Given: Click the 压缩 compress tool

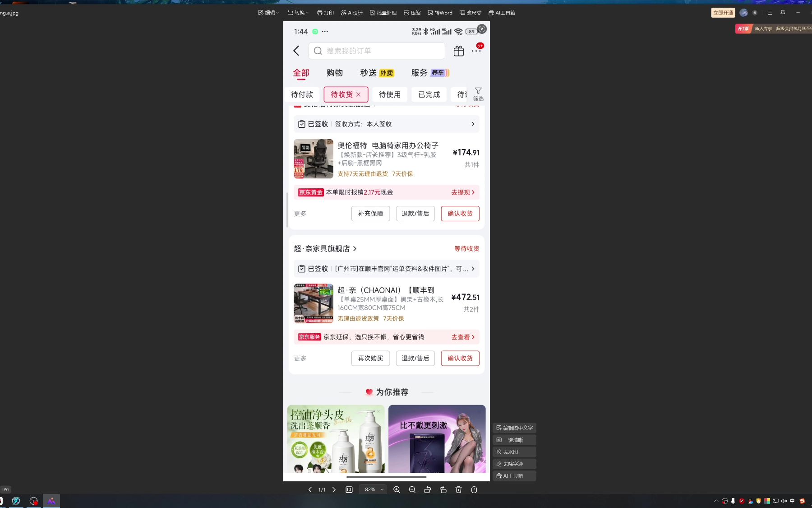Looking at the screenshot, I should tap(412, 13).
